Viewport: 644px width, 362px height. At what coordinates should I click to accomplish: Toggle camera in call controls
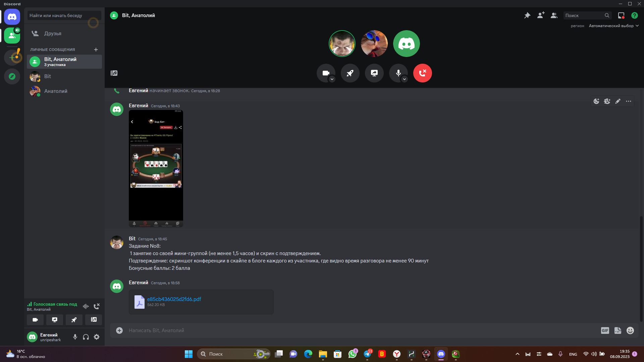(x=325, y=73)
